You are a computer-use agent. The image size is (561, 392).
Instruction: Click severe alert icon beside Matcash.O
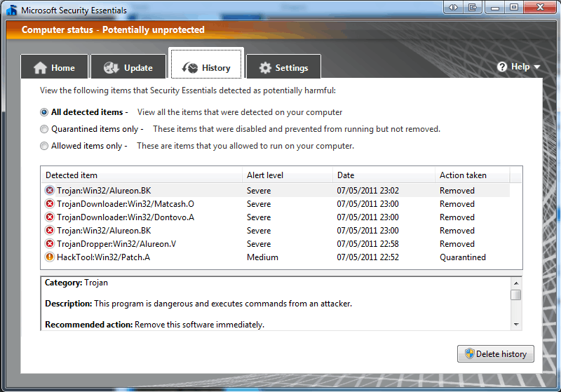tap(49, 203)
